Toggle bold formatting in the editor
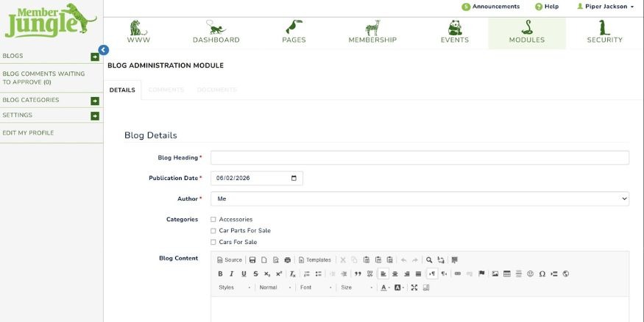 (x=220, y=273)
